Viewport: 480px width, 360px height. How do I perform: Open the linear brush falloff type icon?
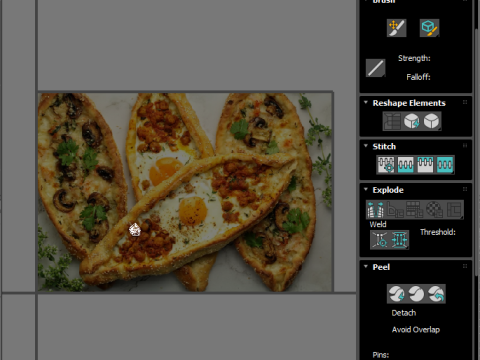(376, 68)
